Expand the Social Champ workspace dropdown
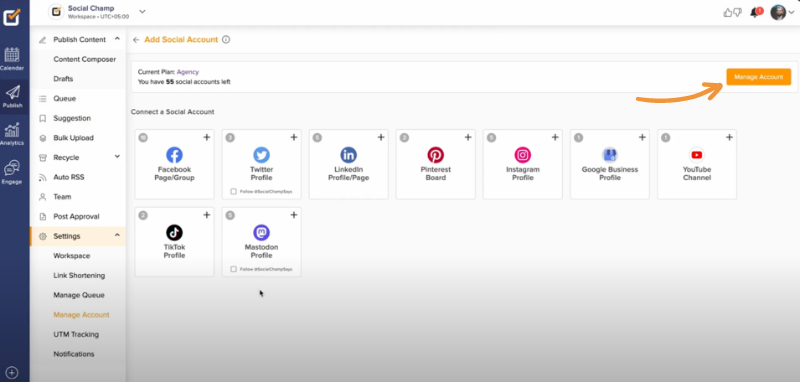Image resolution: width=800 pixels, height=382 pixels. tap(142, 12)
